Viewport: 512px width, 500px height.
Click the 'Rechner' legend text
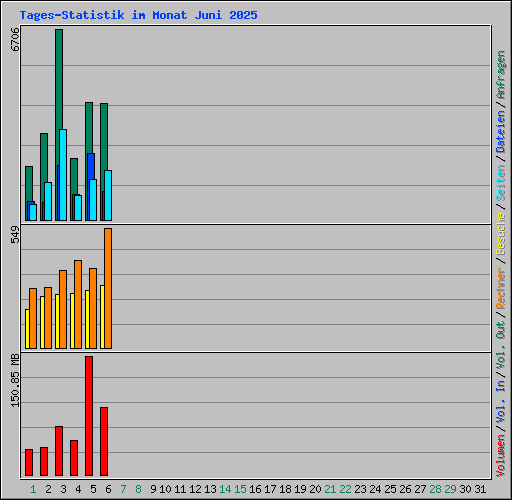coord(501,288)
